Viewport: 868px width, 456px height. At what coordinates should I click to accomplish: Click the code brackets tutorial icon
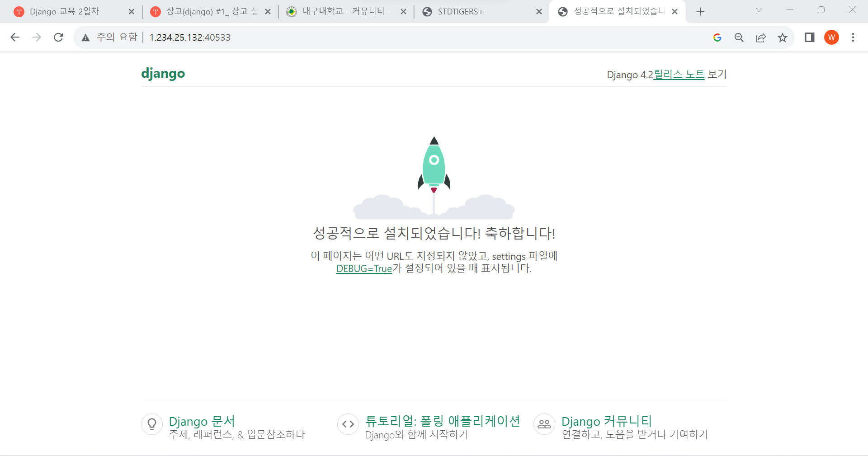(x=348, y=424)
